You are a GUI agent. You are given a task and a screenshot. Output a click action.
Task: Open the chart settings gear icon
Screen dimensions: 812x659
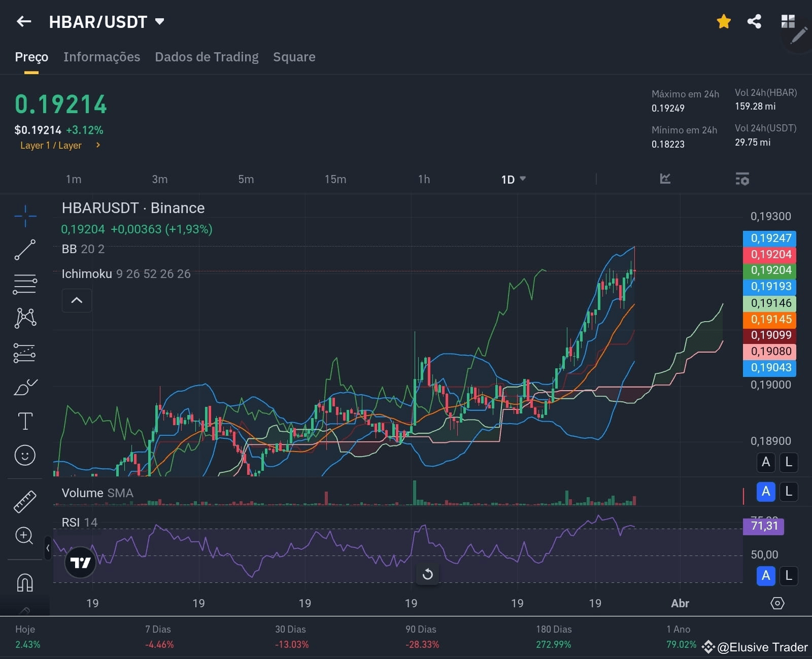pos(777,603)
